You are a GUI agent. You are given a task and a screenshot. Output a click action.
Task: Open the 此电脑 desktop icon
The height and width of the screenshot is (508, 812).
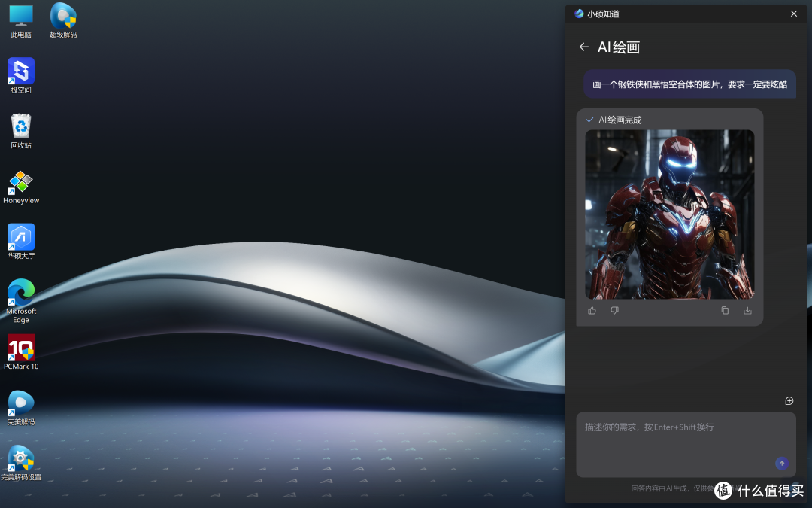pos(21,21)
